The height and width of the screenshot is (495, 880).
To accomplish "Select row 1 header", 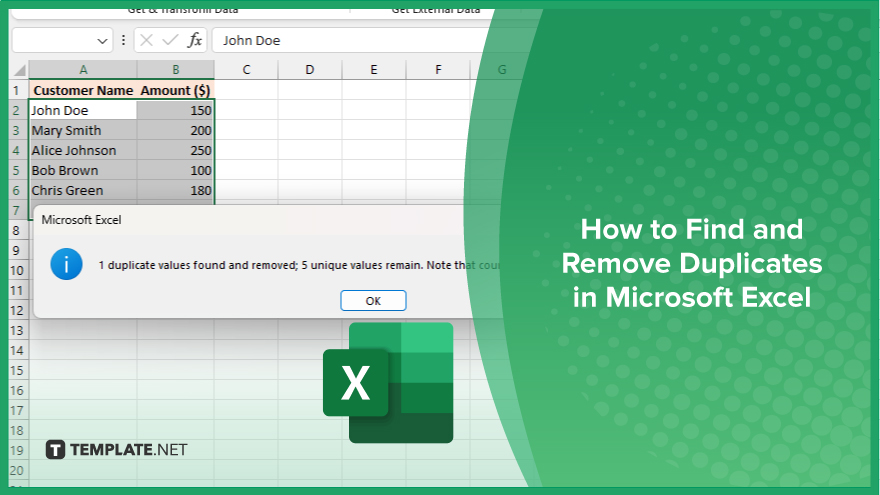I will (17, 90).
